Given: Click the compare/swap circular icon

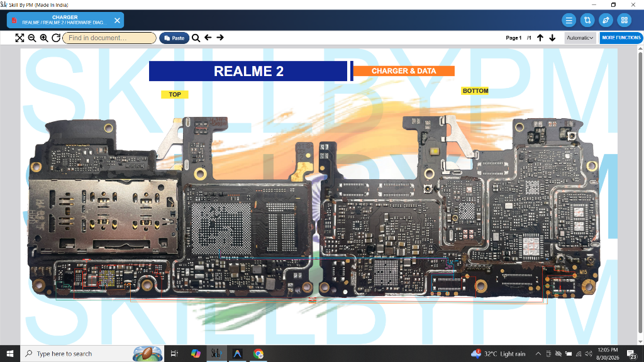Looking at the screenshot, I should pos(587,20).
